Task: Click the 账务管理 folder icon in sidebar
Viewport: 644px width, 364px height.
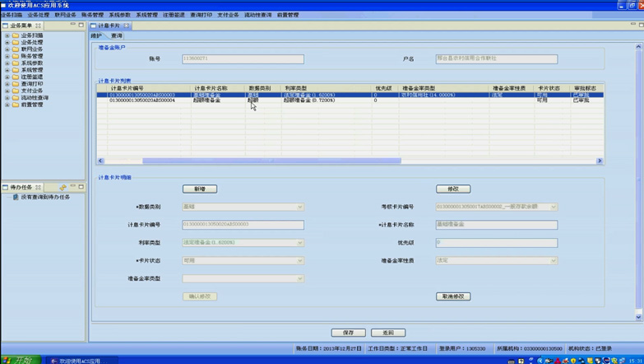Action: 15,56
